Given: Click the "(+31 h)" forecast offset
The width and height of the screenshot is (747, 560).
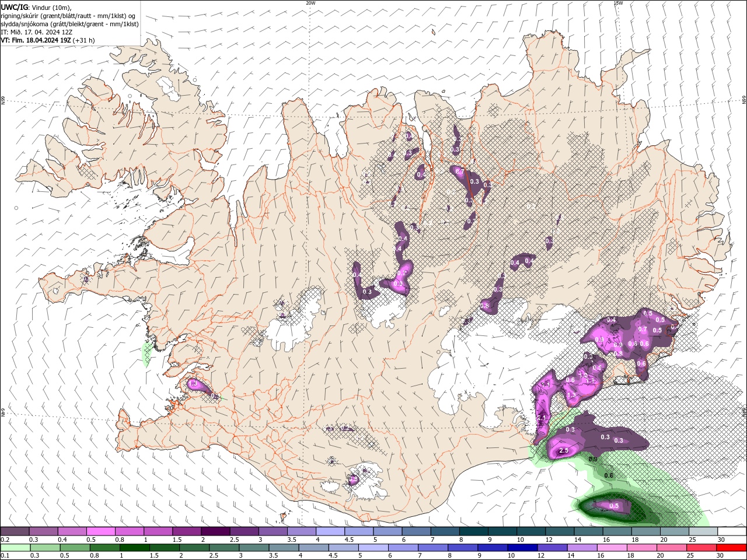Looking at the screenshot, I should 83,40.
